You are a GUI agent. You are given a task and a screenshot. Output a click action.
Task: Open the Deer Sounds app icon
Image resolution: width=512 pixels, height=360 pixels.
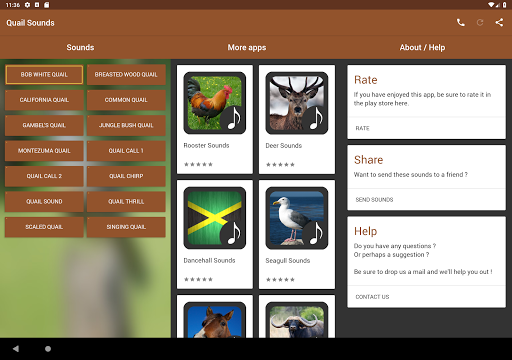click(x=297, y=103)
